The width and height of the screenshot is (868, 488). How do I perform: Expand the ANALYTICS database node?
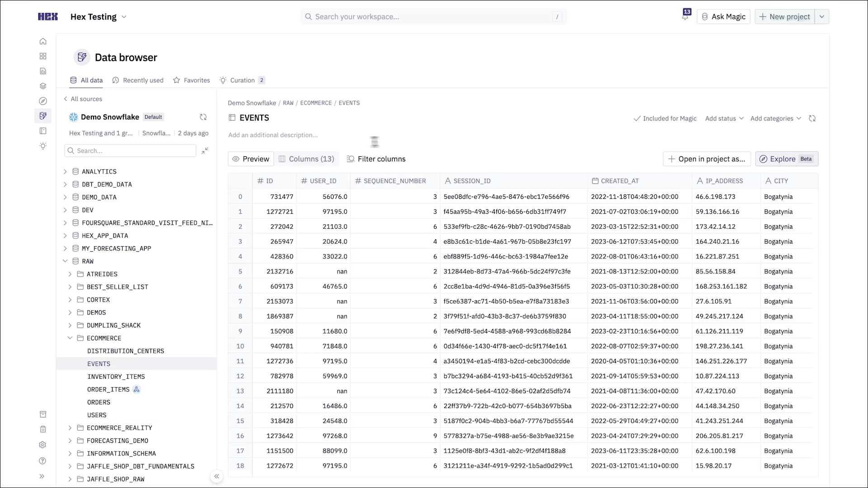pos(65,172)
